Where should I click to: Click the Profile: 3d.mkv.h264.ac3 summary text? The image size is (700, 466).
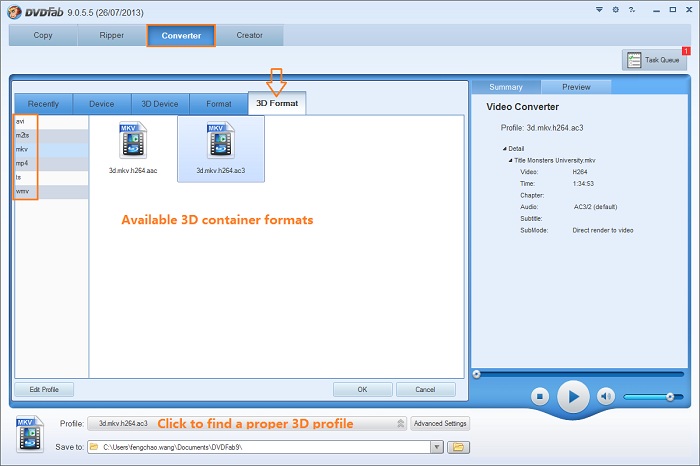pyautogui.click(x=542, y=128)
